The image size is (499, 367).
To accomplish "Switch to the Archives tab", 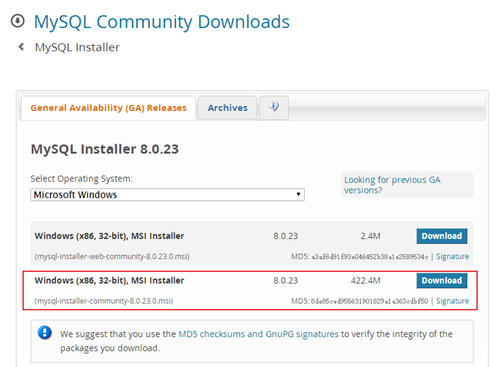I will (228, 108).
